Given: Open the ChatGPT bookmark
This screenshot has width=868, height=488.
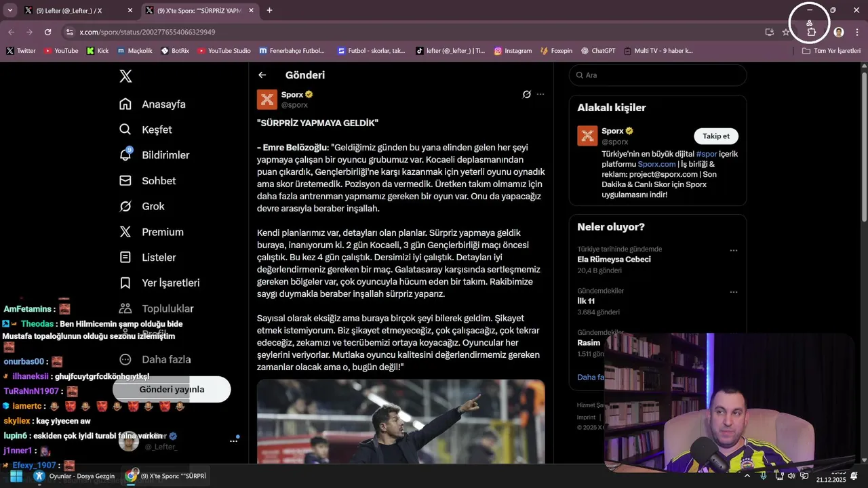Looking at the screenshot, I should click(598, 51).
